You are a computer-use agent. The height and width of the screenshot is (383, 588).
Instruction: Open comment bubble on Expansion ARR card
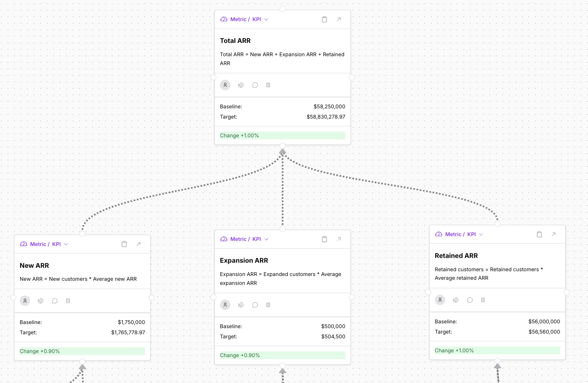coord(255,305)
